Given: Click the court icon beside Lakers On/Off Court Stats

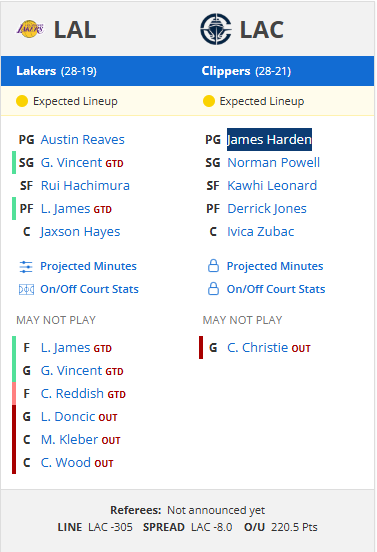Looking at the screenshot, I should [26, 290].
